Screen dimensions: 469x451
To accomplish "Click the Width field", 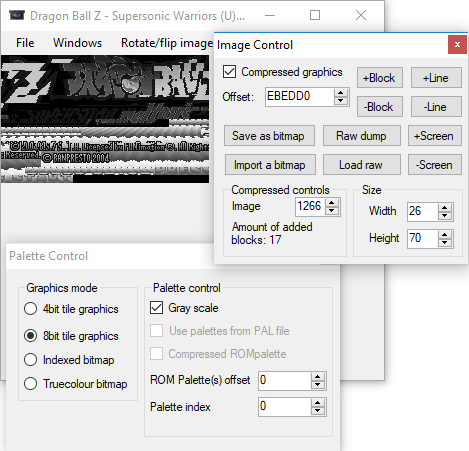I will [422, 211].
